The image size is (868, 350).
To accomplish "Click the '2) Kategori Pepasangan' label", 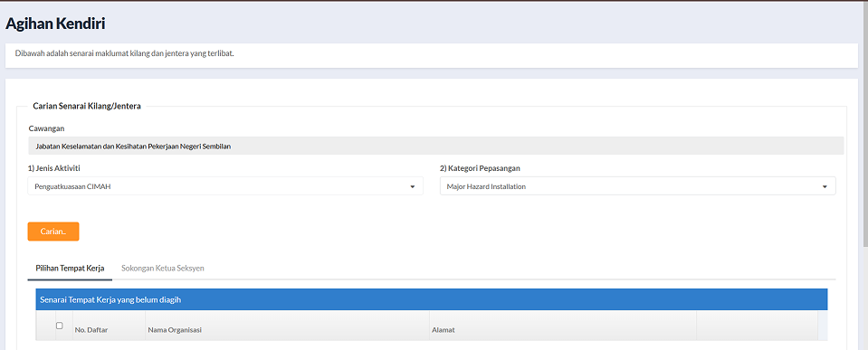I will click(480, 168).
